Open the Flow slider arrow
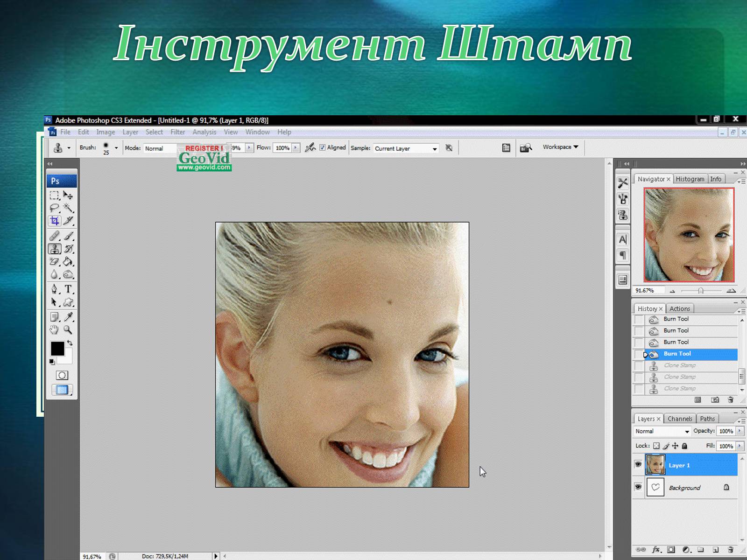 [296, 148]
